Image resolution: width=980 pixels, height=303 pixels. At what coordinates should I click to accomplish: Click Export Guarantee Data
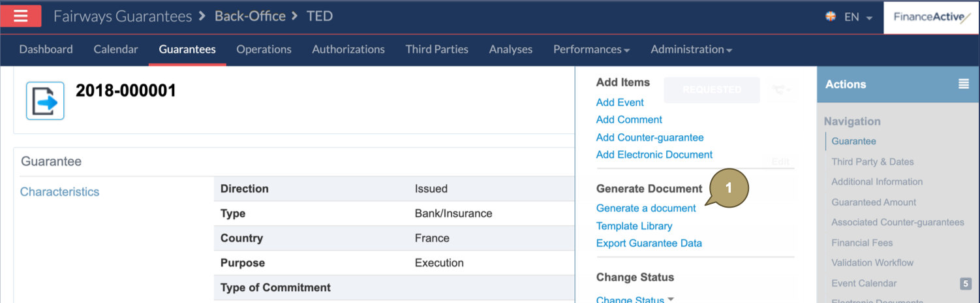(649, 244)
